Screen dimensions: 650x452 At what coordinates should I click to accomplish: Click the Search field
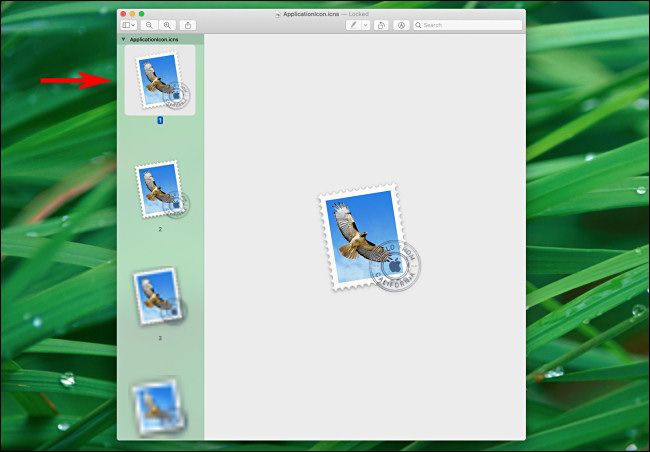point(468,25)
